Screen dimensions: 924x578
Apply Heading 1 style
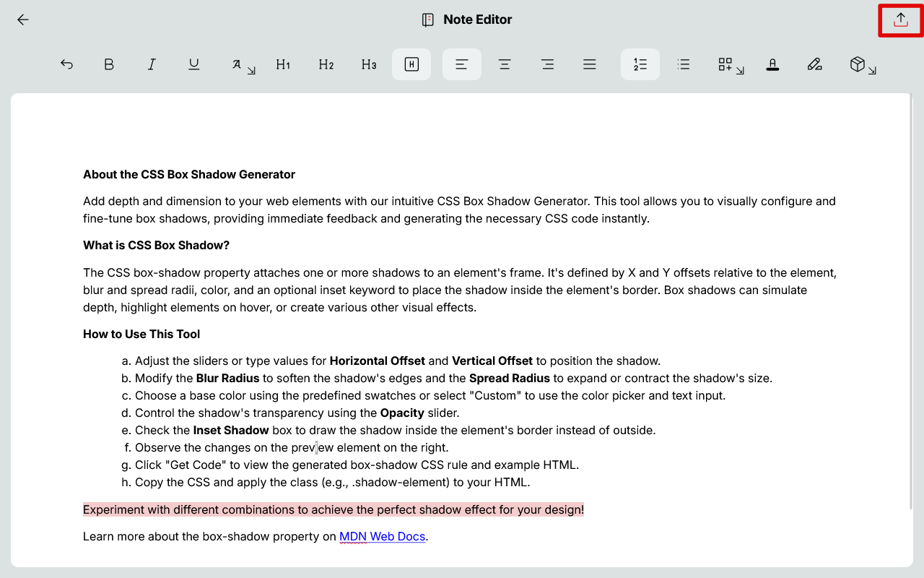pyautogui.click(x=283, y=64)
